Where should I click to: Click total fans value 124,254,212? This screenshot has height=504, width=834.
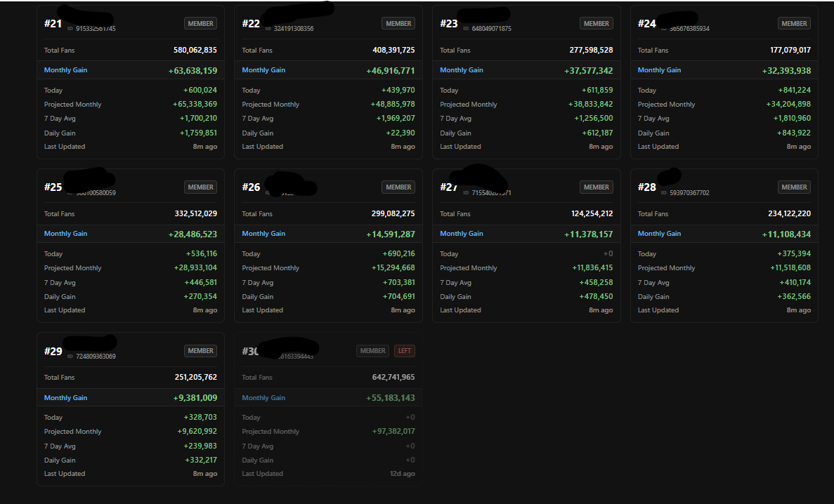point(592,213)
